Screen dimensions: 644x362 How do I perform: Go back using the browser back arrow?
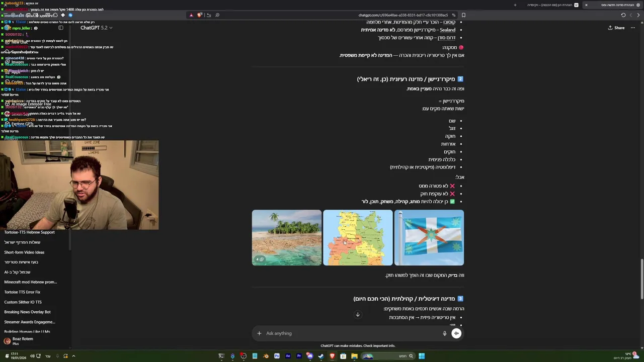click(x=638, y=15)
